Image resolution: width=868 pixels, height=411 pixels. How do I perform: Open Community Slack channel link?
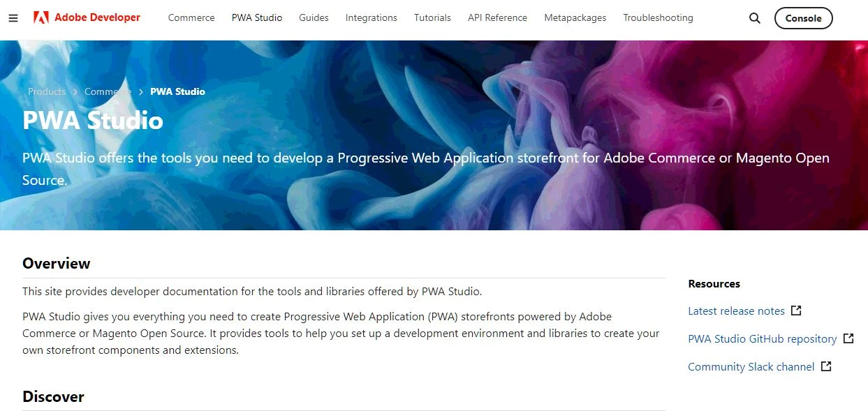tap(751, 367)
